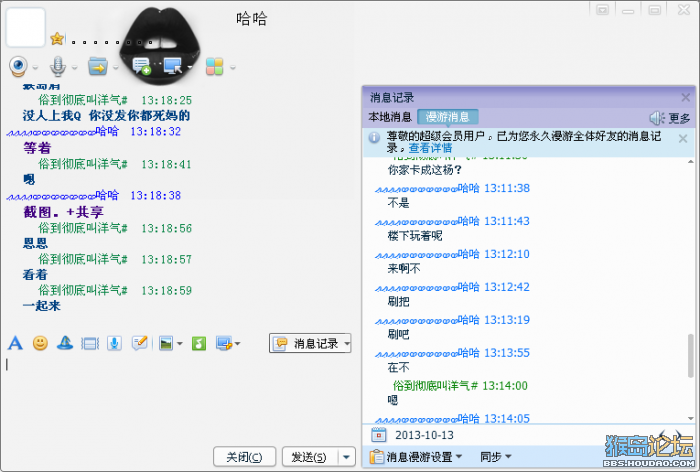This screenshot has height=472, width=700.
Task: Click the chat message 一起来
Action: pos(42,306)
